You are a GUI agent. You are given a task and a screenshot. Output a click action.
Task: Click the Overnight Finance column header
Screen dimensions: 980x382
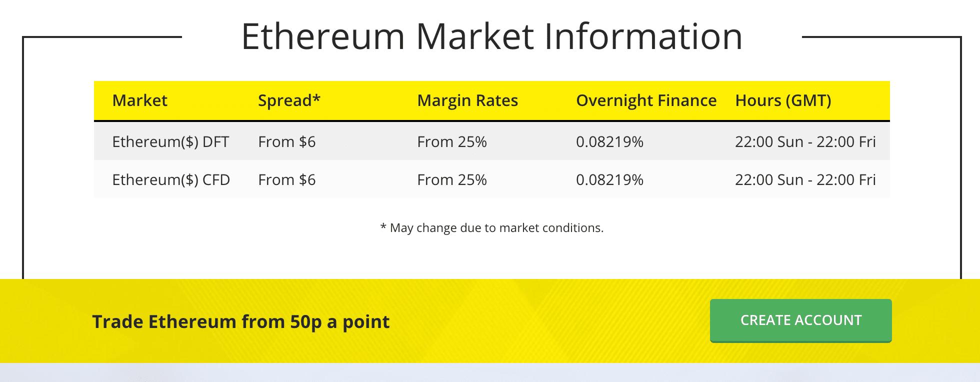click(x=646, y=100)
